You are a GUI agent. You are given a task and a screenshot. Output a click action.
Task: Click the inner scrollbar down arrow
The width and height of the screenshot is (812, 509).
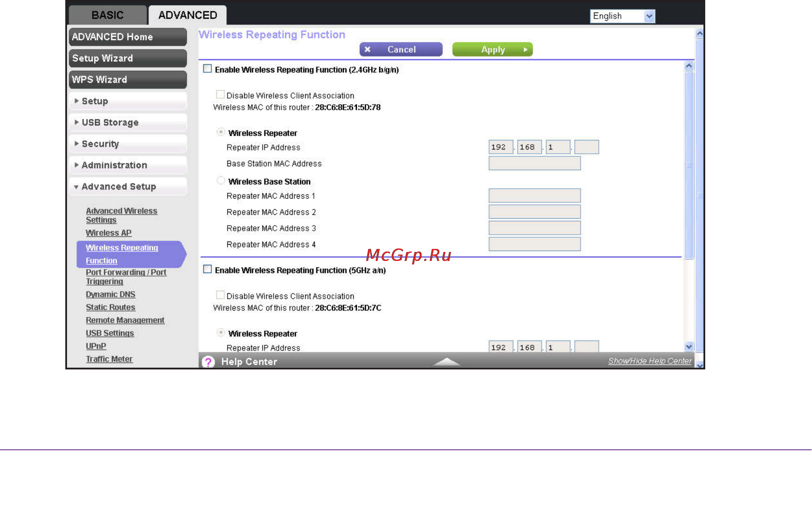point(689,346)
